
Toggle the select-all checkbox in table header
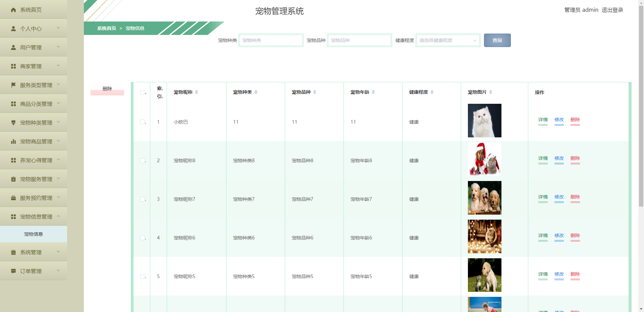(x=143, y=92)
